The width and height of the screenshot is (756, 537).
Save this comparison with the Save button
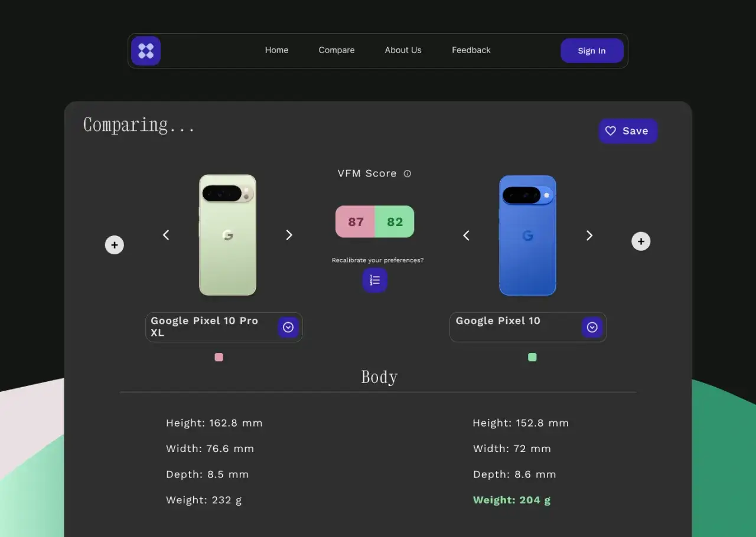[x=628, y=131]
